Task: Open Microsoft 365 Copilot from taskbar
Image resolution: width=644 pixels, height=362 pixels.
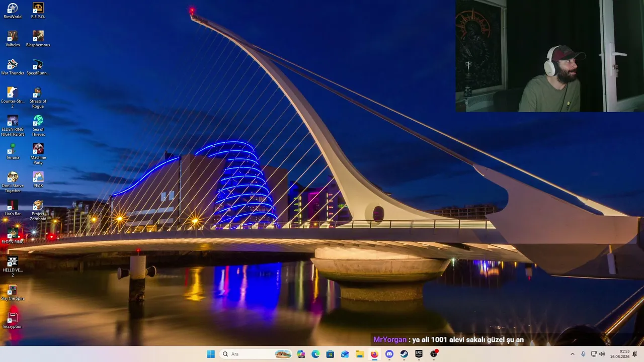Action: (x=301, y=354)
